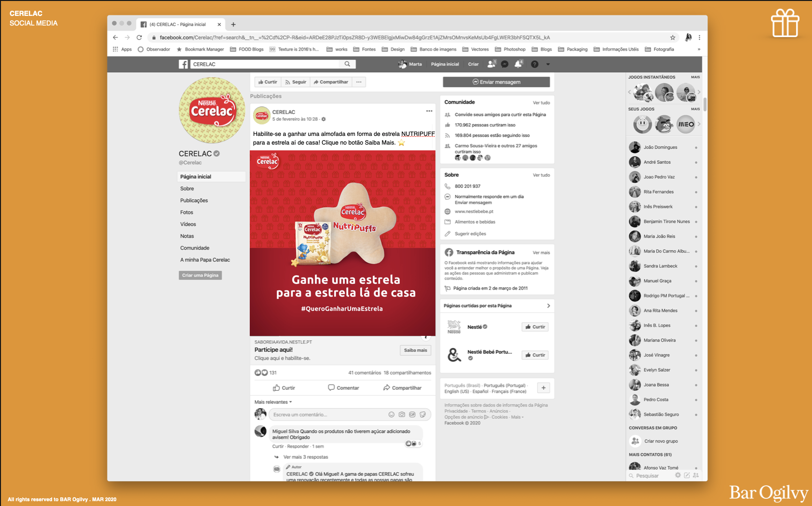Start new message compose icon in chat

(687, 475)
